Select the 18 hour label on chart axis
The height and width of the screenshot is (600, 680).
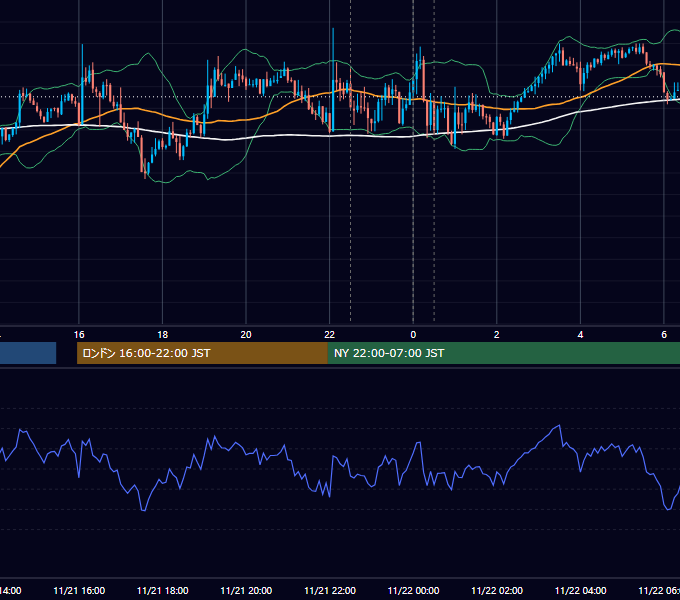coord(163,335)
